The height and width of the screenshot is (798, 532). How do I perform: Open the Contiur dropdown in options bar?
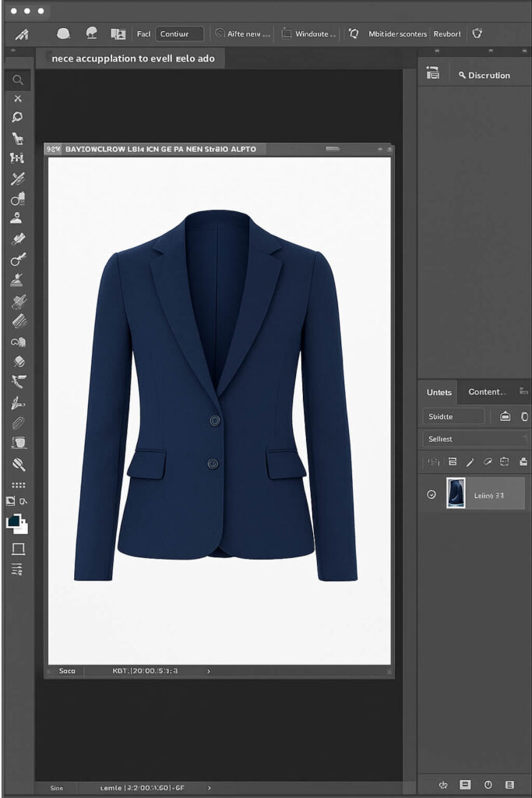[180, 34]
